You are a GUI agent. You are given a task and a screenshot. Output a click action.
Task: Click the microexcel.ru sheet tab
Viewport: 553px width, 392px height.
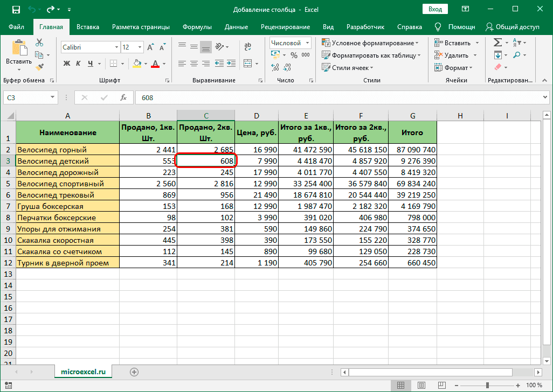[83, 371]
